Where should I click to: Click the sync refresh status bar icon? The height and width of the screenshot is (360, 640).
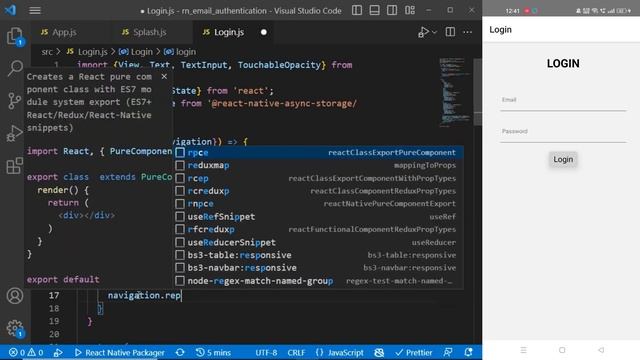click(x=180, y=352)
